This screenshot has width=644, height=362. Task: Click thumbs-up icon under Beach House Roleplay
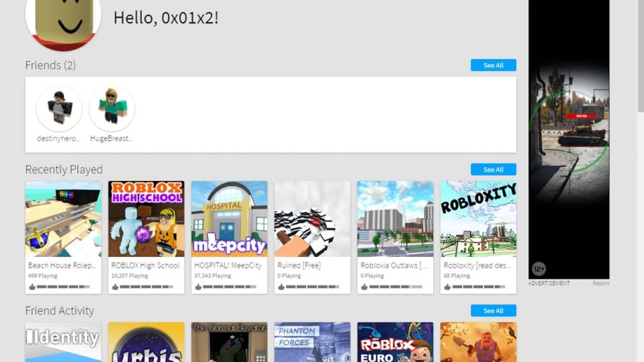[32, 287]
